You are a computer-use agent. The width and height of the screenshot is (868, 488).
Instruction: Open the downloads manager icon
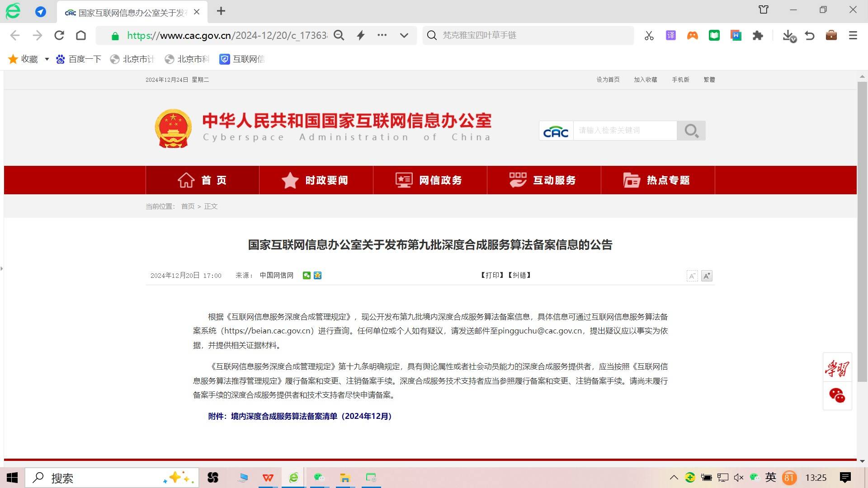[788, 35]
